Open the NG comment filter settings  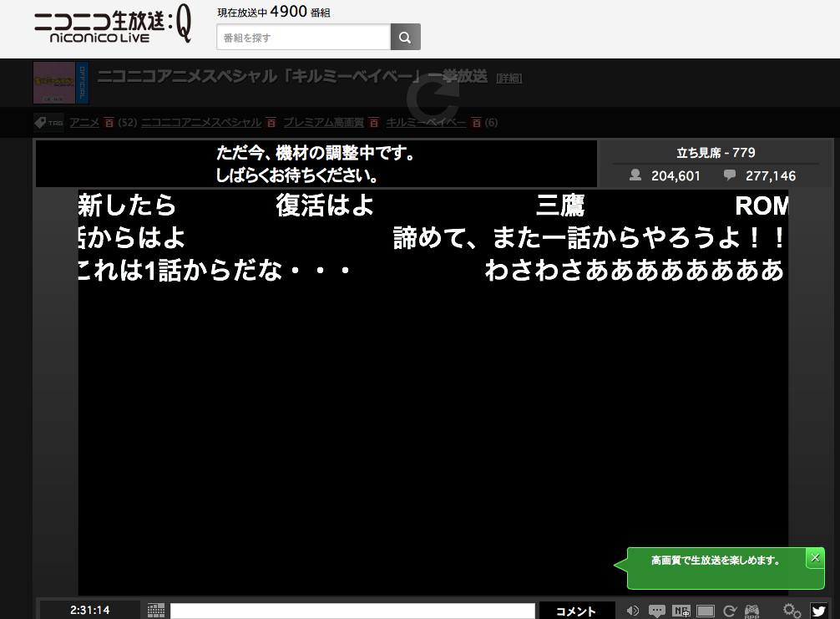click(681, 611)
